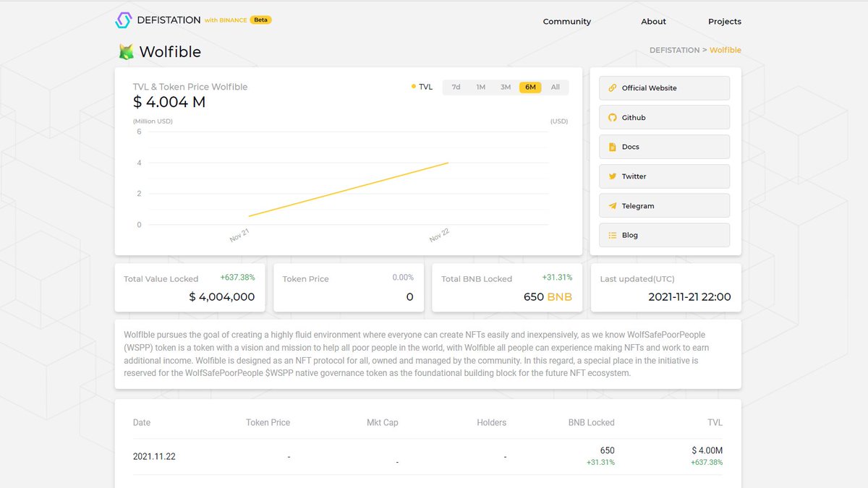Click the Beta badge in header
Screen dimensions: 868x488
click(261, 20)
